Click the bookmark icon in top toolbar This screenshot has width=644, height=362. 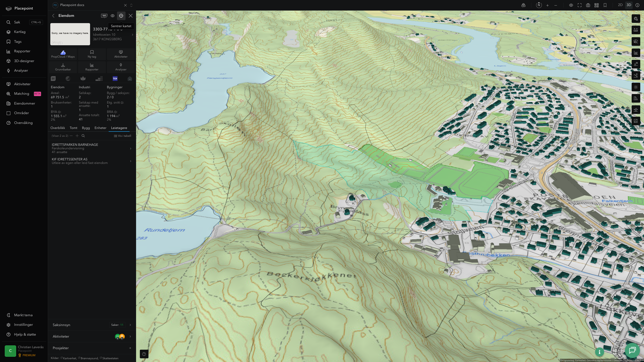(x=605, y=5)
